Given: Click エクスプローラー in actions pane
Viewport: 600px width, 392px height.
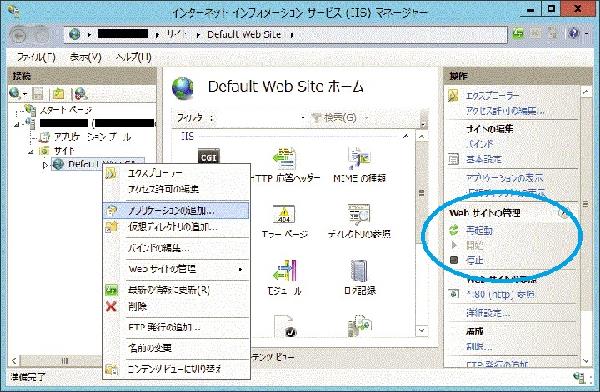Looking at the screenshot, I should click(492, 96).
